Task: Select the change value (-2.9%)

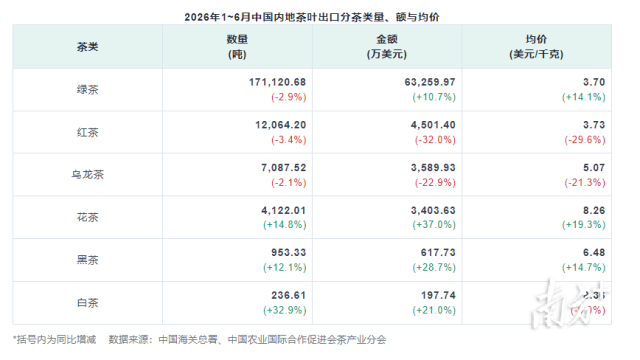Action: click(x=289, y=97)
